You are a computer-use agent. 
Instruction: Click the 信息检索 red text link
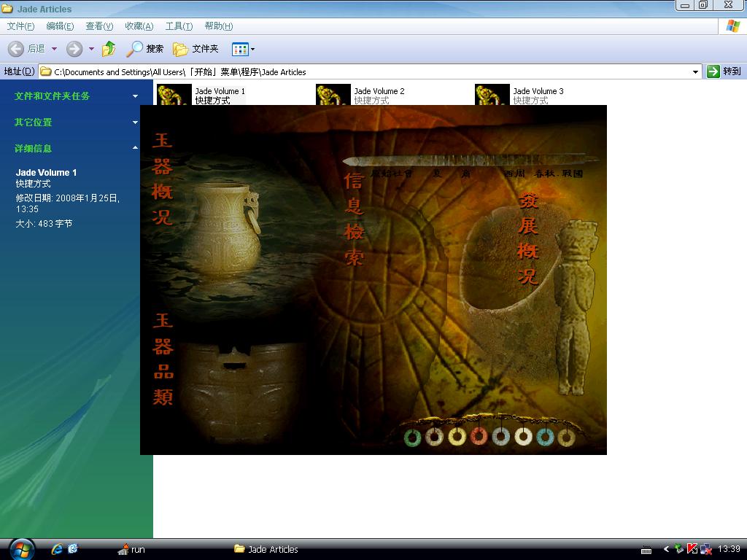click(354, 219)
